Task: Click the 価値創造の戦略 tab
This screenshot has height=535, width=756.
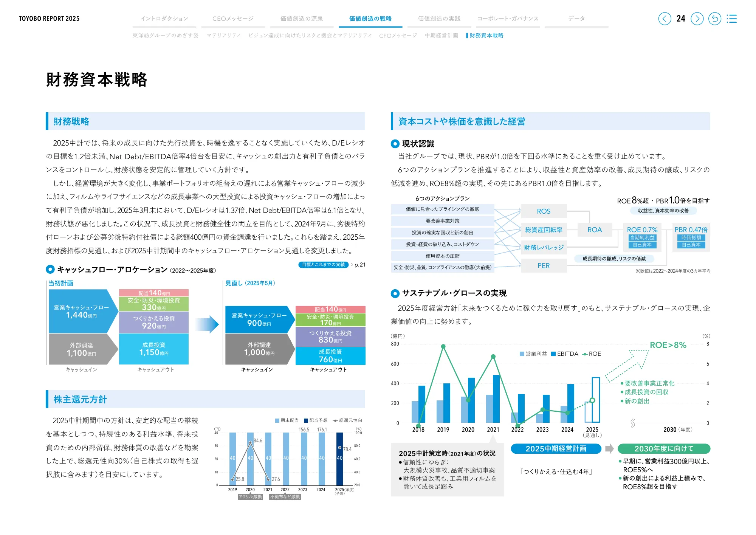Action: tap(370, 18)
